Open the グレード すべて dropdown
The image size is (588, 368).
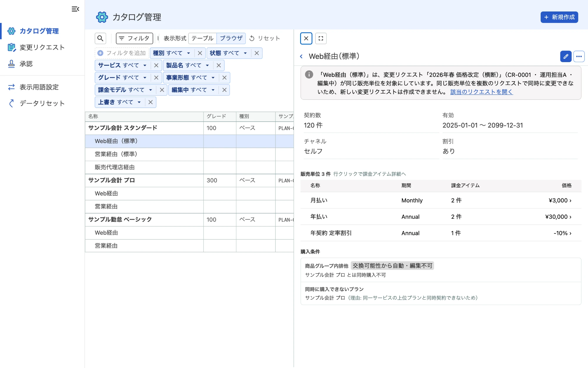click(x=123, y=77)
